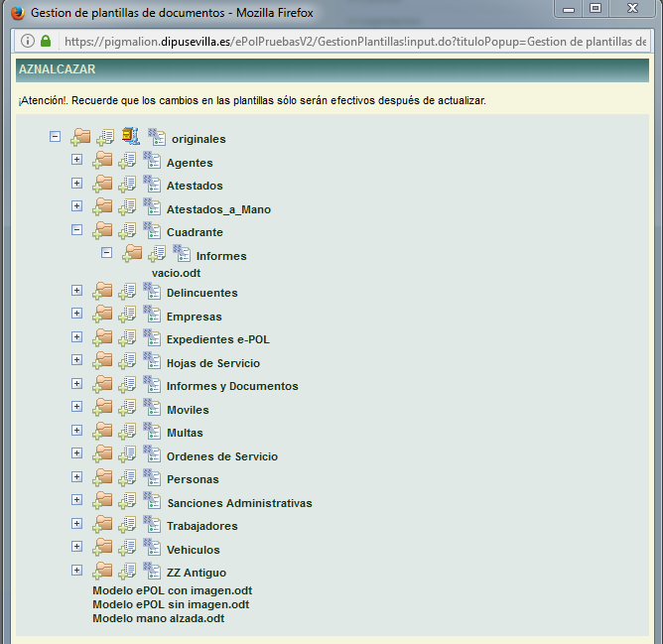Click the add-folder icon beside ZZ Antiguo

102,571
